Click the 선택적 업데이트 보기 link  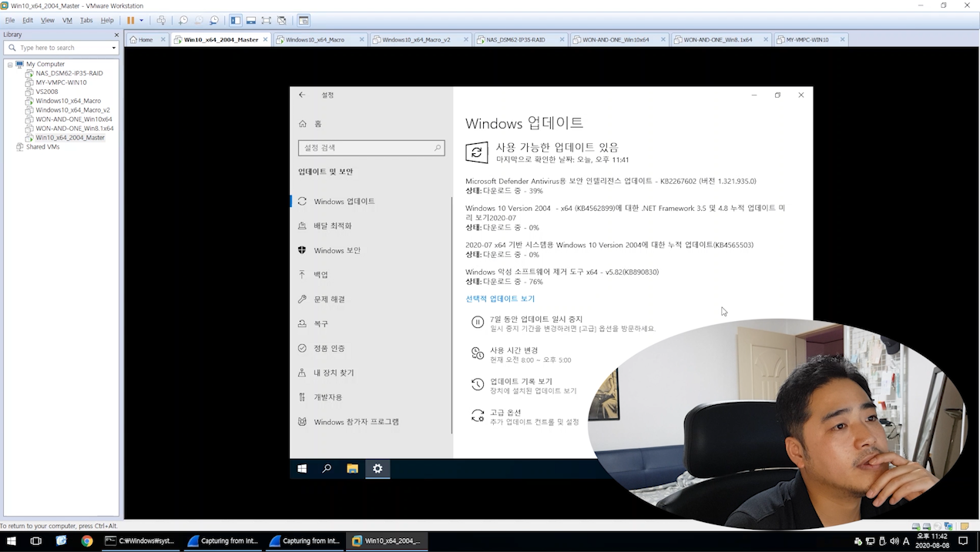[x=500, y=299]
